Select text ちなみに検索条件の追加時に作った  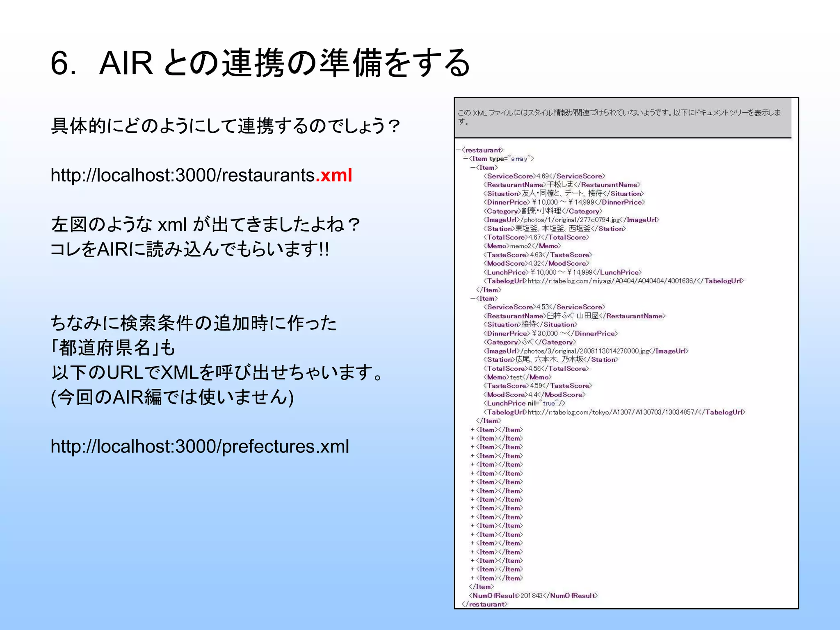click(193, 323)
